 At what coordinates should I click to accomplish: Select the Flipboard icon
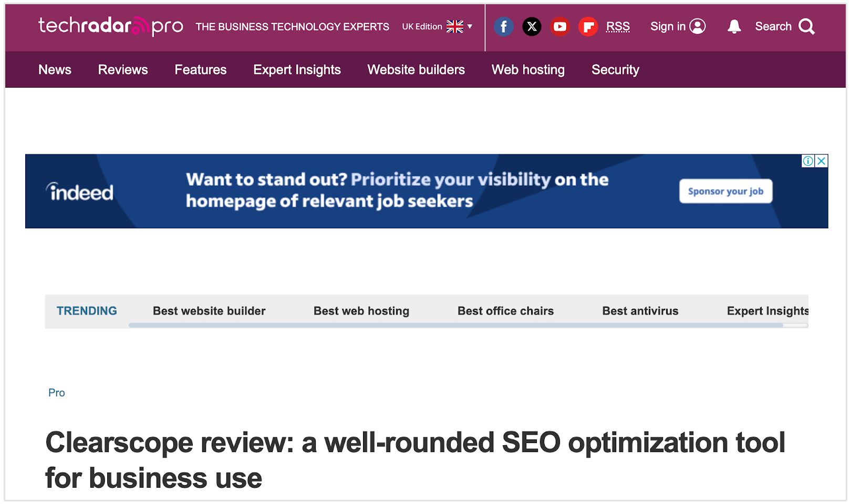588,26
